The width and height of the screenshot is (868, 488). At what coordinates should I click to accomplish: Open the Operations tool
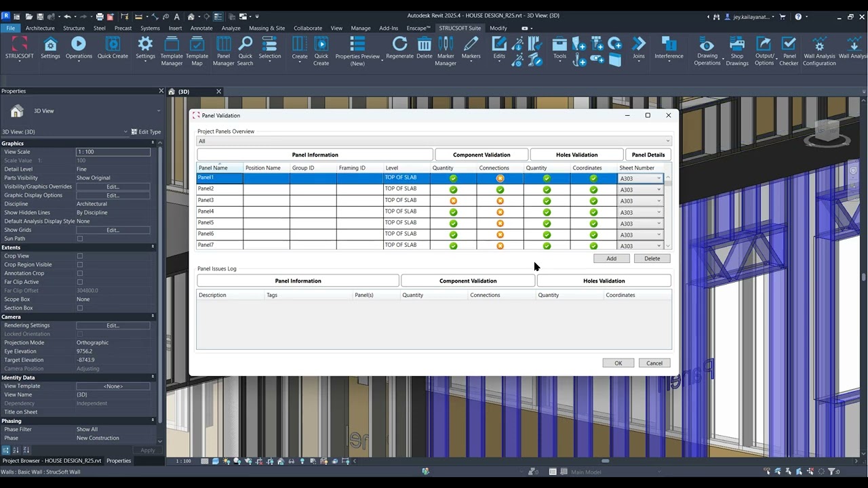pyautogui.click(x=79, y=48)
